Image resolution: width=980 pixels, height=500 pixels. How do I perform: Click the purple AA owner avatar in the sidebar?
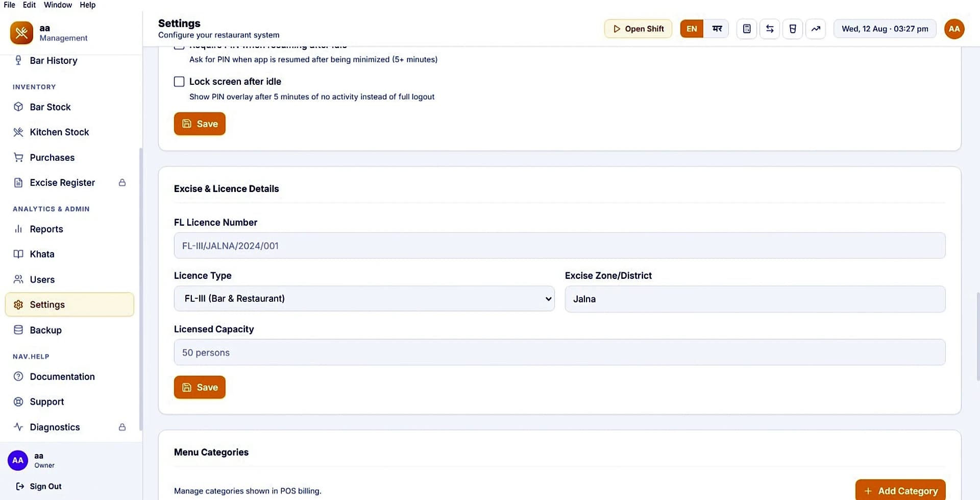(18, 460)
